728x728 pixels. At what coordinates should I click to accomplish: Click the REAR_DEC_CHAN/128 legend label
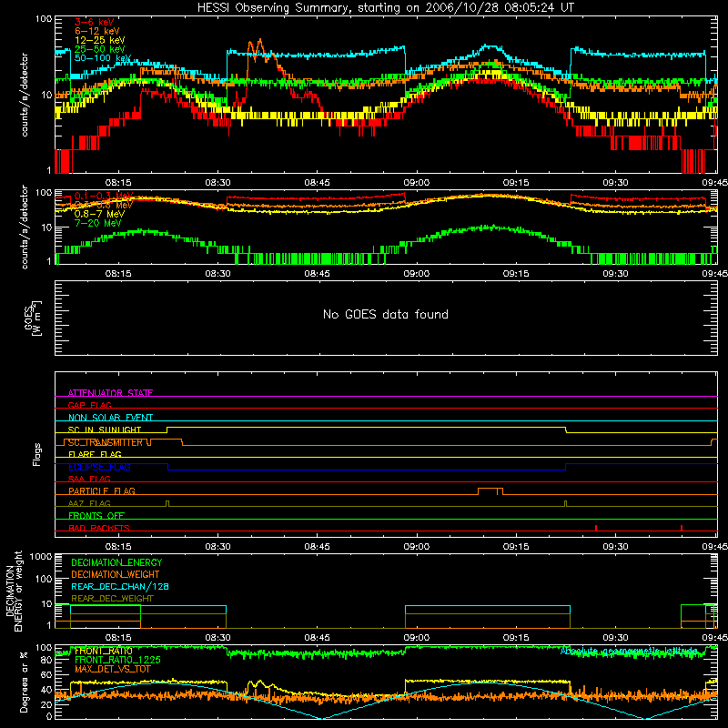pos(120,586)
